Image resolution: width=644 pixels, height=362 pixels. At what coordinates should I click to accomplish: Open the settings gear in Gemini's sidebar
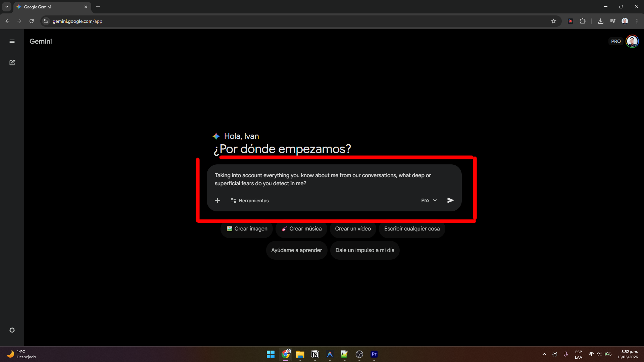point(12,330)
